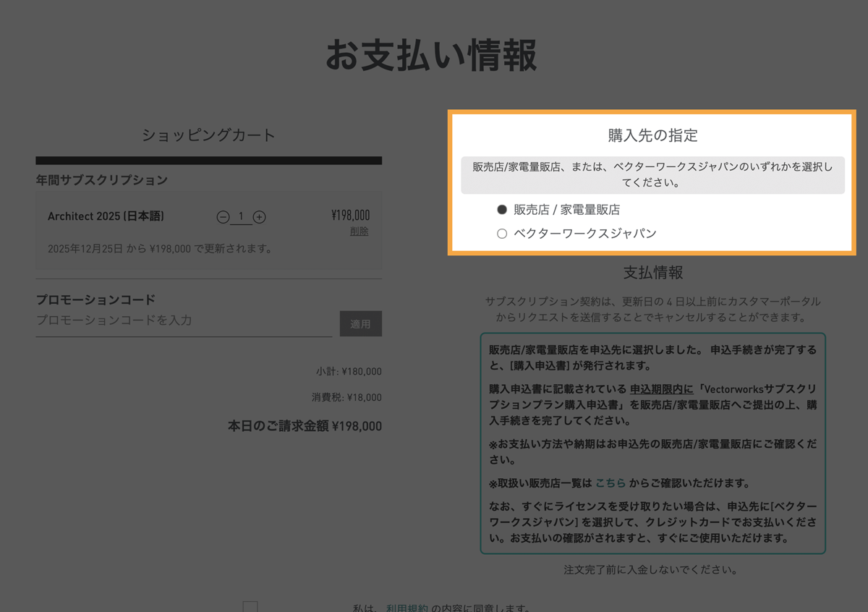Click the 支払情報 heading
Screen dimensions: 868x612
[653, 273]
